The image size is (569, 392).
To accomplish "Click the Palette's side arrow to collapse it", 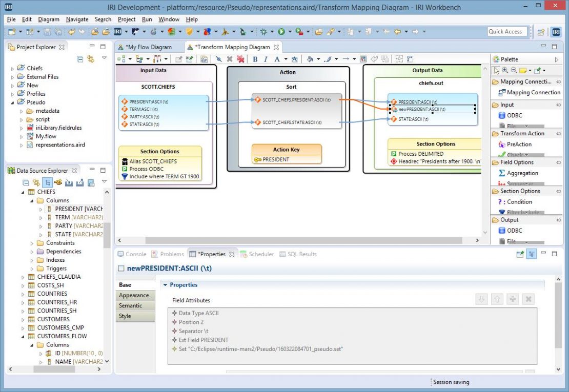I will tap(557, 59).
